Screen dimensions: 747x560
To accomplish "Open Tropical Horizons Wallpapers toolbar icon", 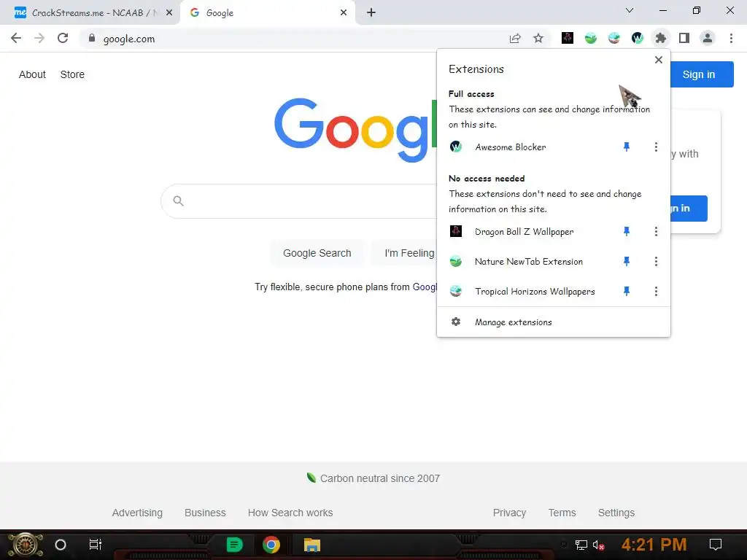I will (x=614, y=38).
